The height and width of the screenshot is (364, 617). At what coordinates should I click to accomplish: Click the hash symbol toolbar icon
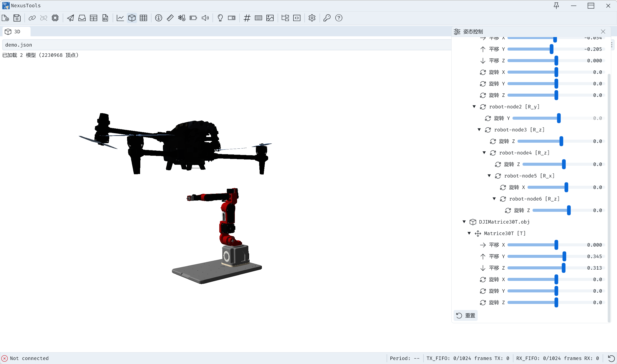[247, 18]
